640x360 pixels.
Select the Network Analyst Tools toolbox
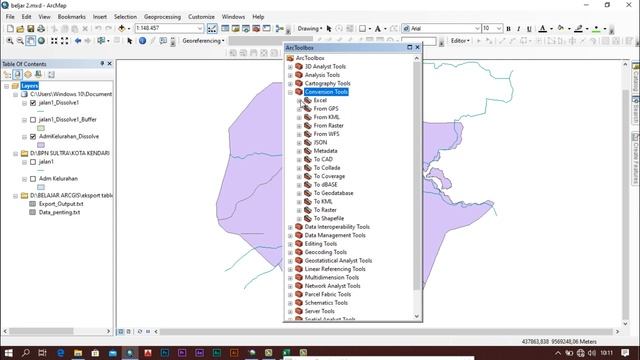point(332,286)
